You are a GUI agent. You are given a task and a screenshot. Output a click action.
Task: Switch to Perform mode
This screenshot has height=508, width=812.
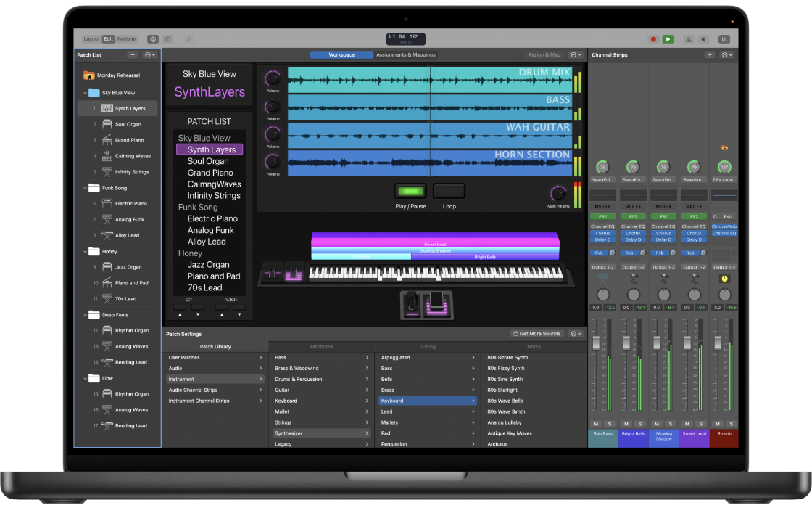127,39
